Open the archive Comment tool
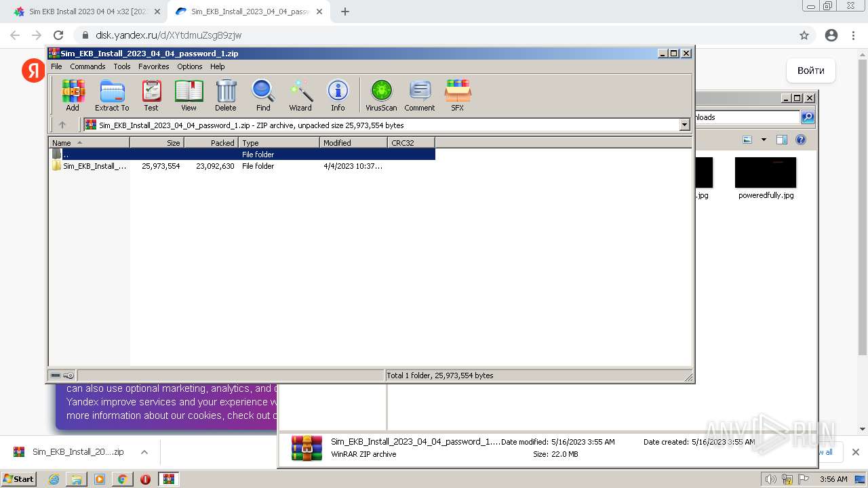 coord(420,96)
